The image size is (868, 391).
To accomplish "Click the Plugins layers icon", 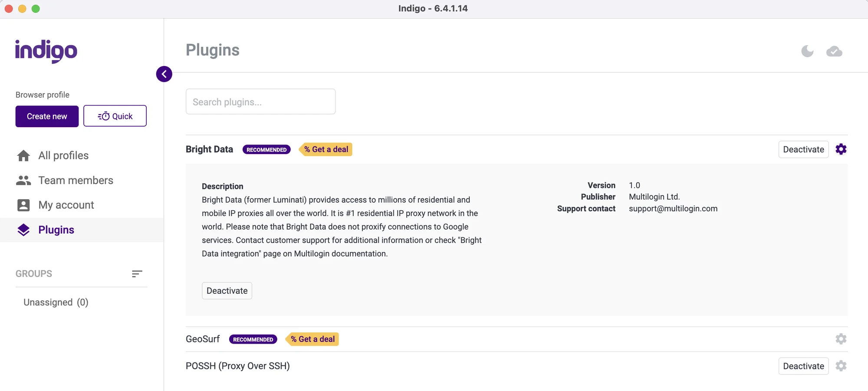I will 23,230.
